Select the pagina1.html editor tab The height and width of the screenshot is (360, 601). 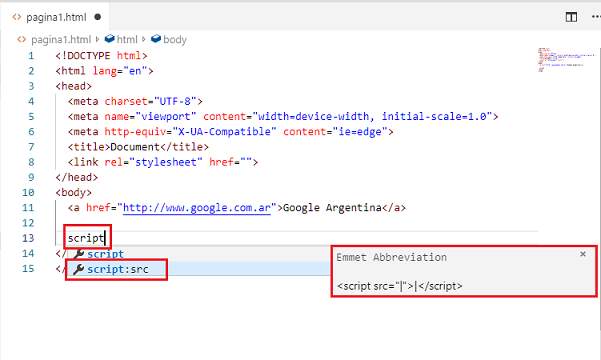[x=56, y=17]
